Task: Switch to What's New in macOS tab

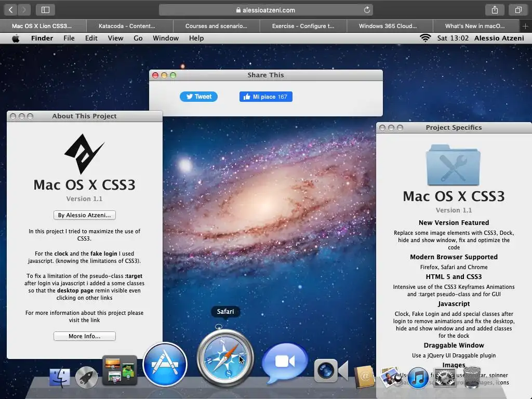Action: (476, 26)
